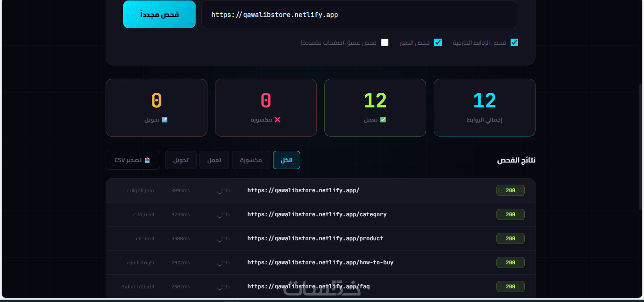Open the /faq result link
This screenshot has width=644, height=302.
[x=308, y=286]
